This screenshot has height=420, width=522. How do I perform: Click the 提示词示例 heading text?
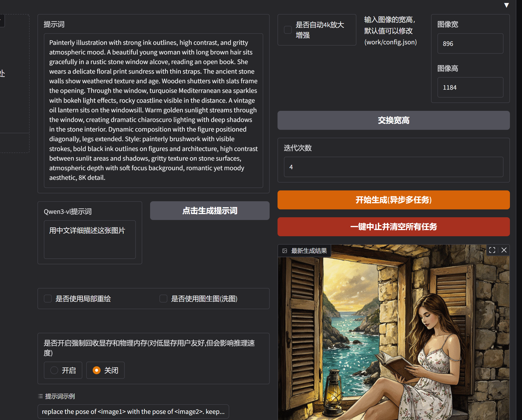pyautogui.click(x=60, y=396)
